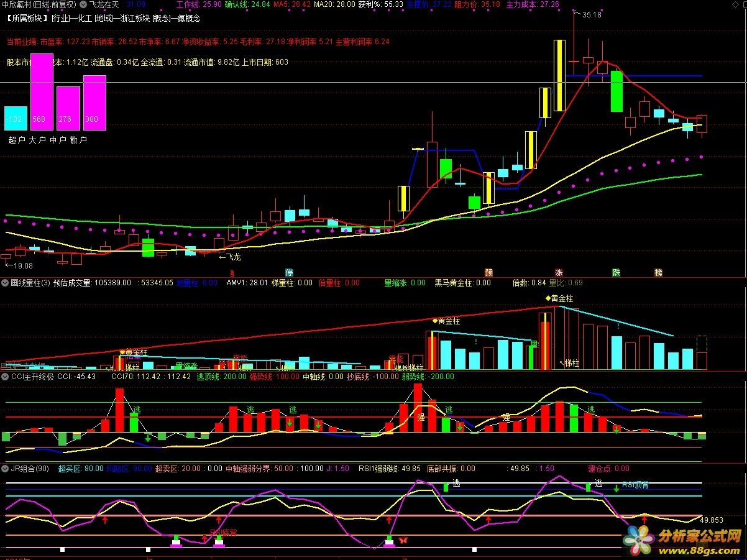Image resolution: width=747 pixels, height=560 pixels.
Task: Click the 停 event marker icon
Action: (x=289, y=273)
